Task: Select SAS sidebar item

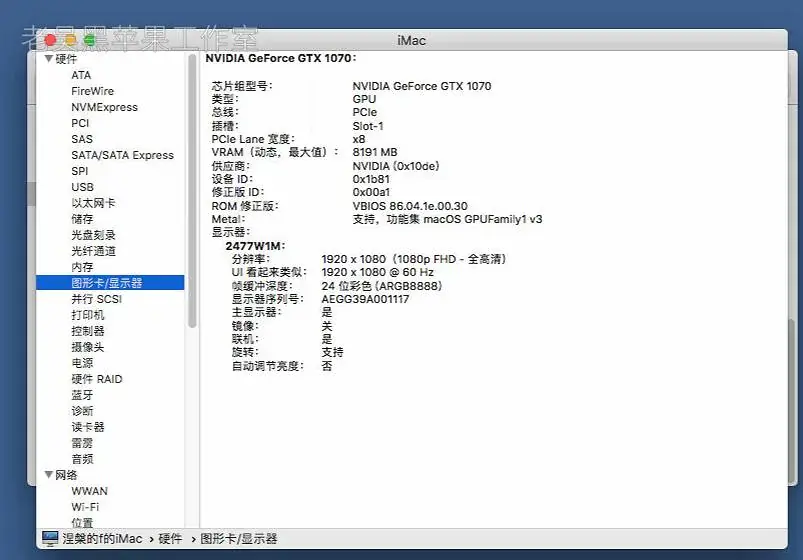Action: pyautogui.click(x=82, y=139)
